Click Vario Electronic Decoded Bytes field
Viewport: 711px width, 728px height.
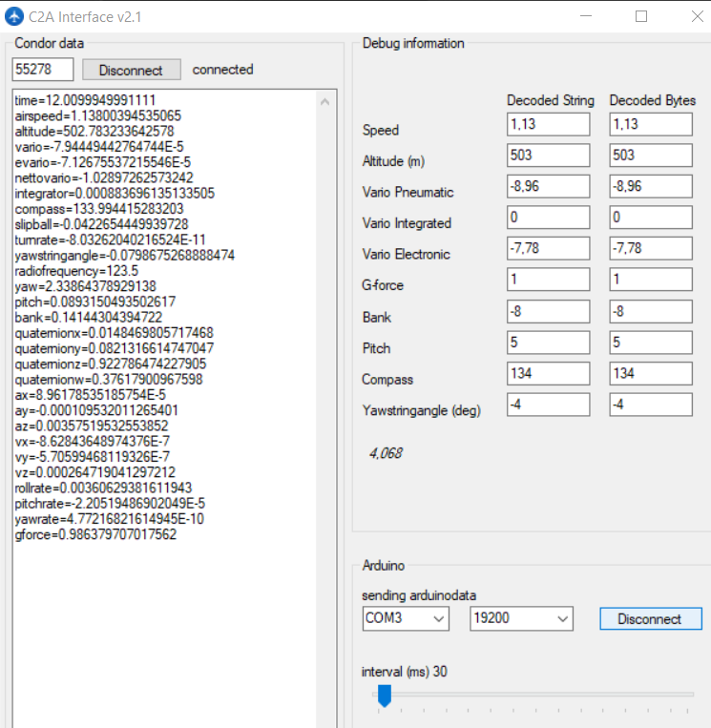point(651,248)
